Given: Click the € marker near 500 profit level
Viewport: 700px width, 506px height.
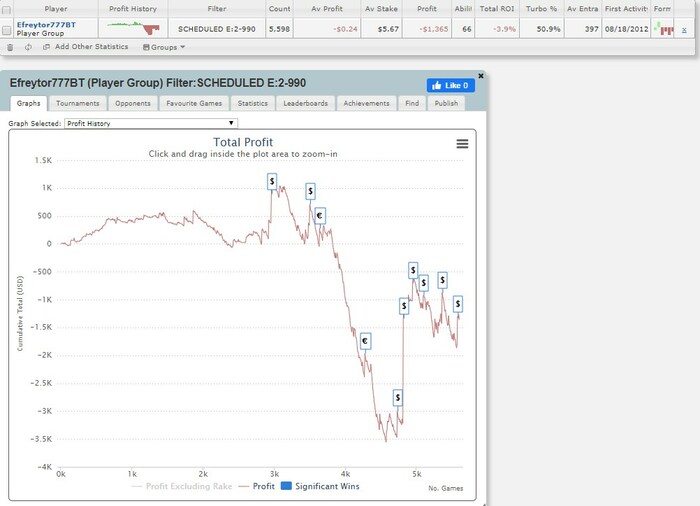Looking at the screenshot, I should click(320, 216).
